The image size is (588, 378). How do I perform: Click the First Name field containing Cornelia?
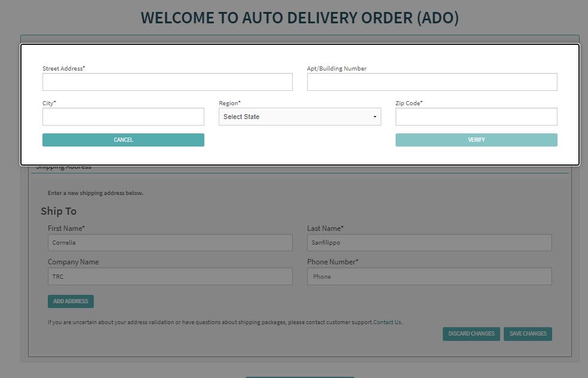(x=170, y=242)
